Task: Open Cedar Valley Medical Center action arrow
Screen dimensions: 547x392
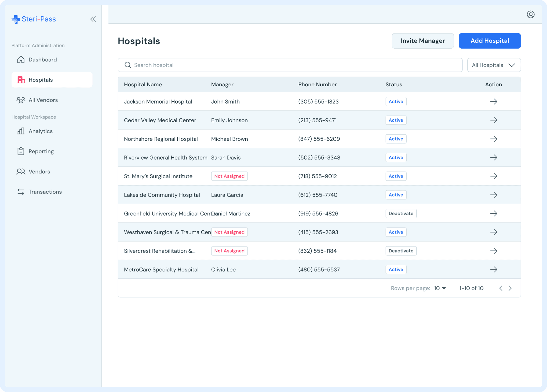Action: tap(494, 120)
